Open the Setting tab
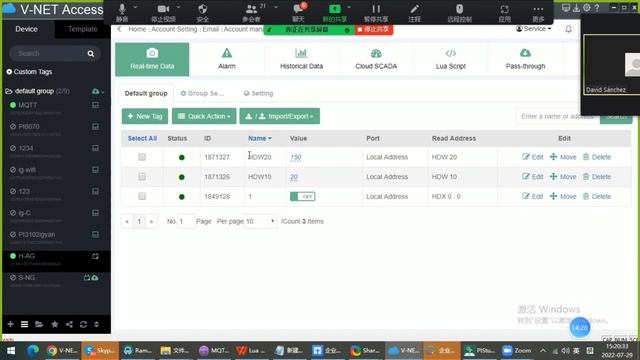 click(258, 93)
